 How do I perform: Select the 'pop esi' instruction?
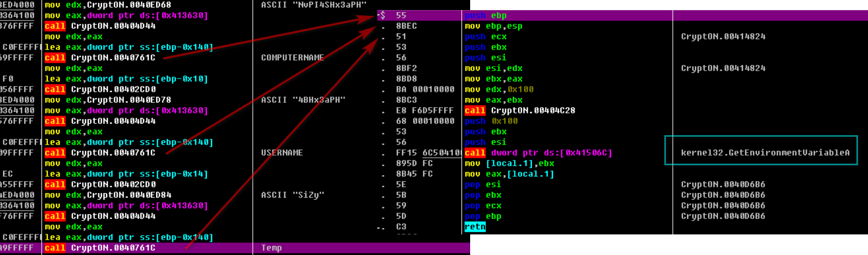pos(483,184)
